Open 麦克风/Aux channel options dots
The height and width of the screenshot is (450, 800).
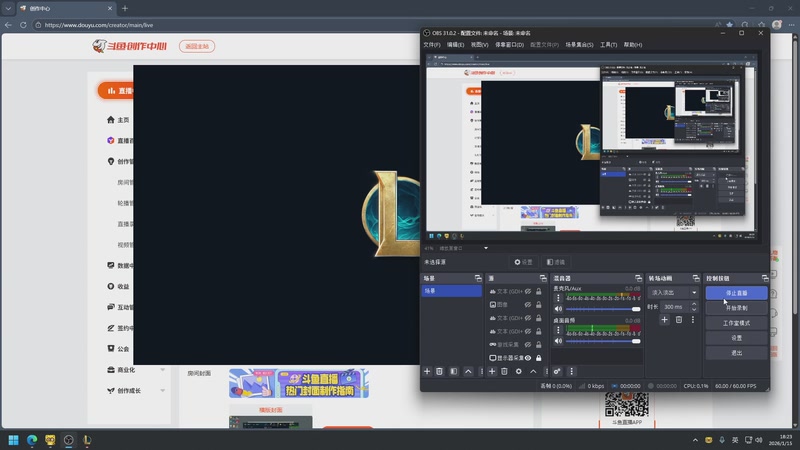pos(558,297)
